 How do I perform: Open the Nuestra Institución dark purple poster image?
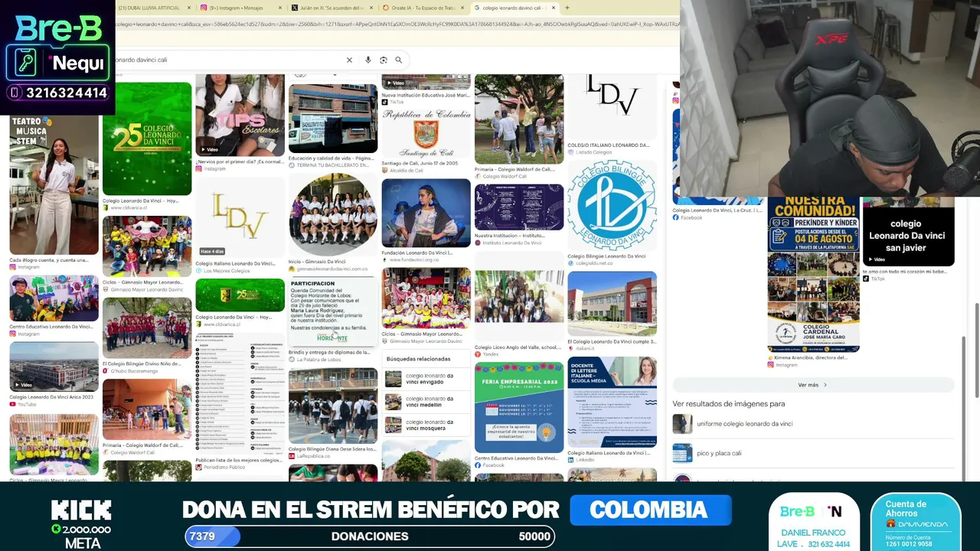point(519,207)
